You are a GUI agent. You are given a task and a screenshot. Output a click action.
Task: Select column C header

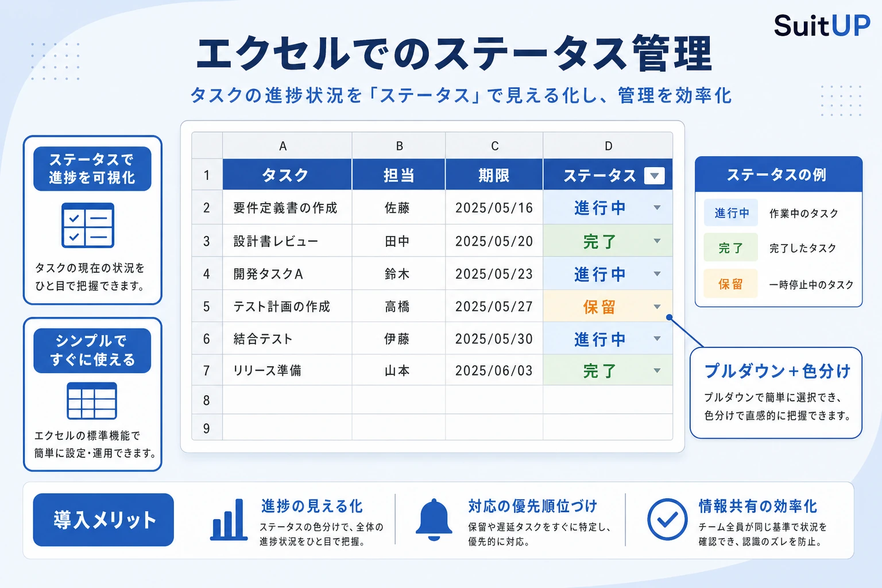pos(494,146)
